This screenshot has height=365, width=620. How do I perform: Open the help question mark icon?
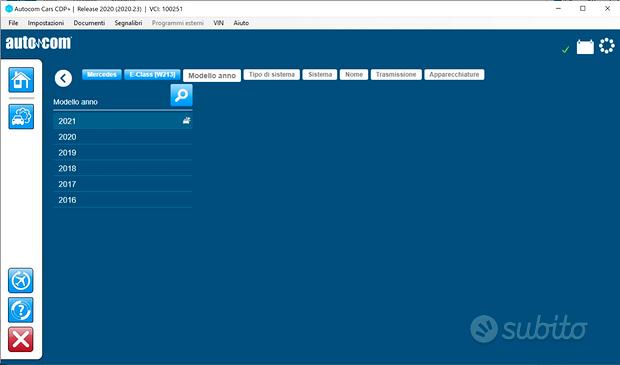point(21,310)
